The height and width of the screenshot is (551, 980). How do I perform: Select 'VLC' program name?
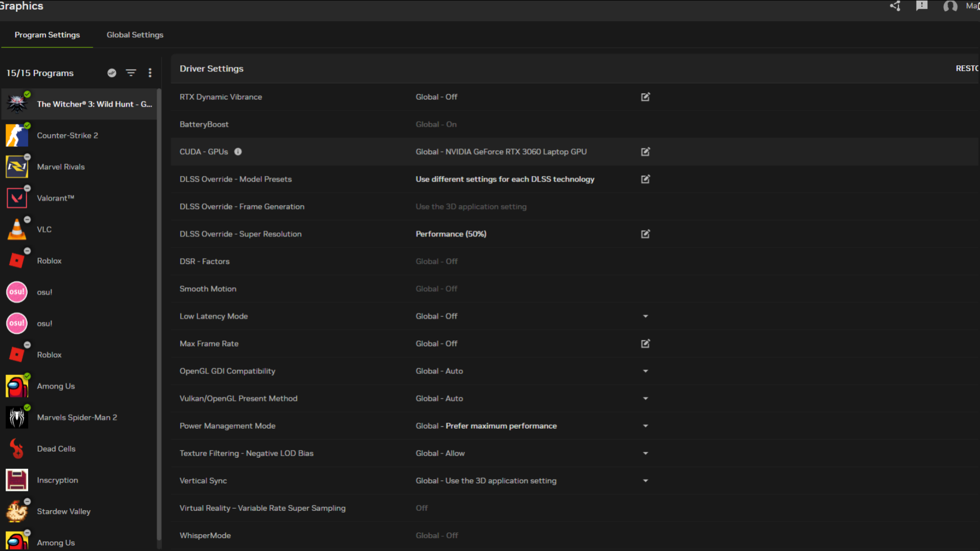pyautogui.click(x=44, y=230)
